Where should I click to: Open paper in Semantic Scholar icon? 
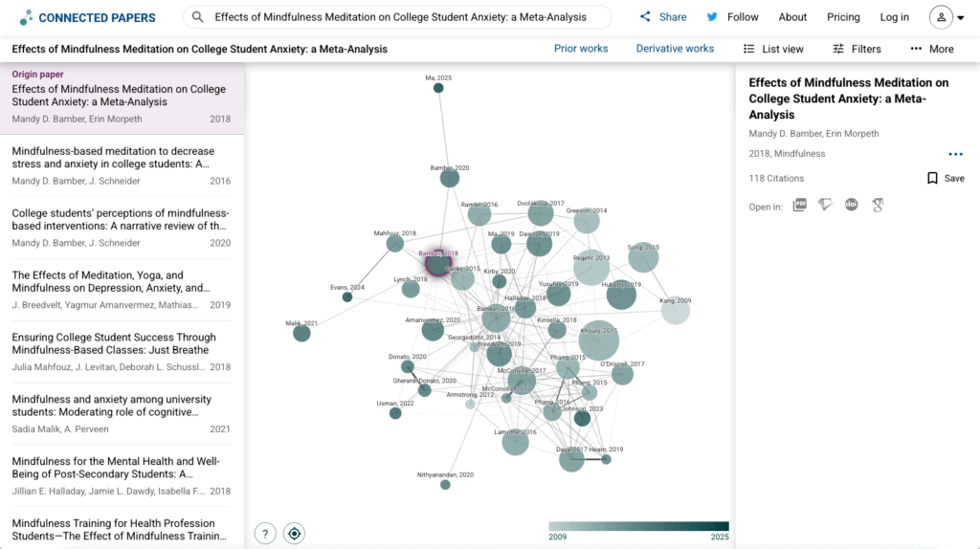pyautogui.click(x=826, y=206)
